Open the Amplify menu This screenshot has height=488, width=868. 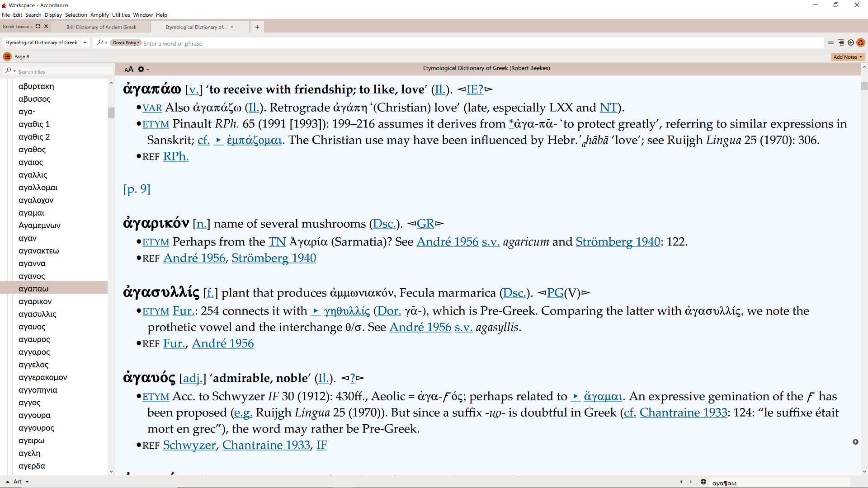coord(99,15)
